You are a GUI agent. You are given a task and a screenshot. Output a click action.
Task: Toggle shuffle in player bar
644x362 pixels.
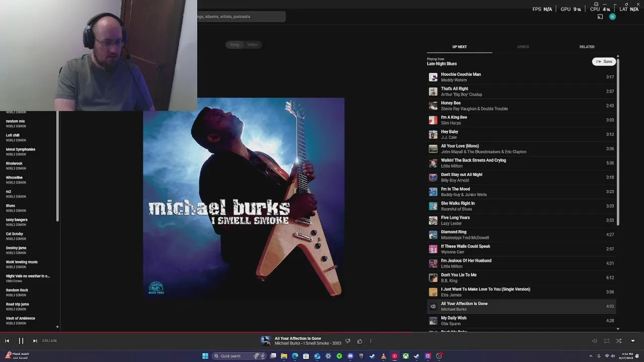[619, 341]
